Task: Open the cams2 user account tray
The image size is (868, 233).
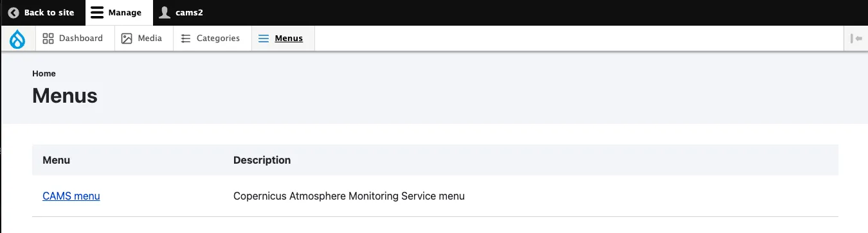Action: pos(182,13)
